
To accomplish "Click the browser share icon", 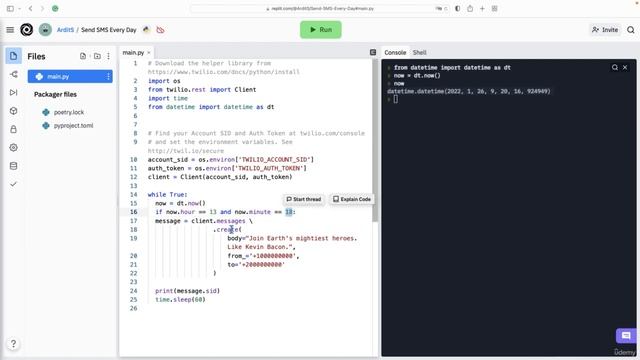I will [470, 9].
